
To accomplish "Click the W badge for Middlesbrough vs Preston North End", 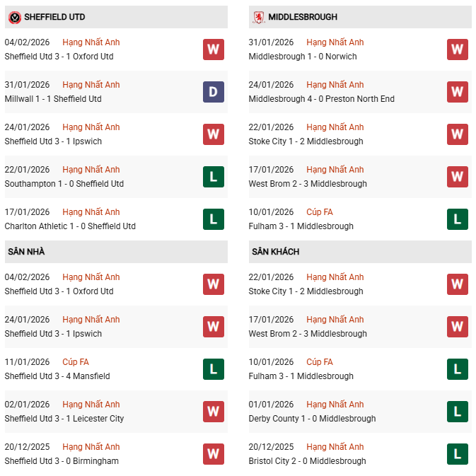I will [458, 92].
